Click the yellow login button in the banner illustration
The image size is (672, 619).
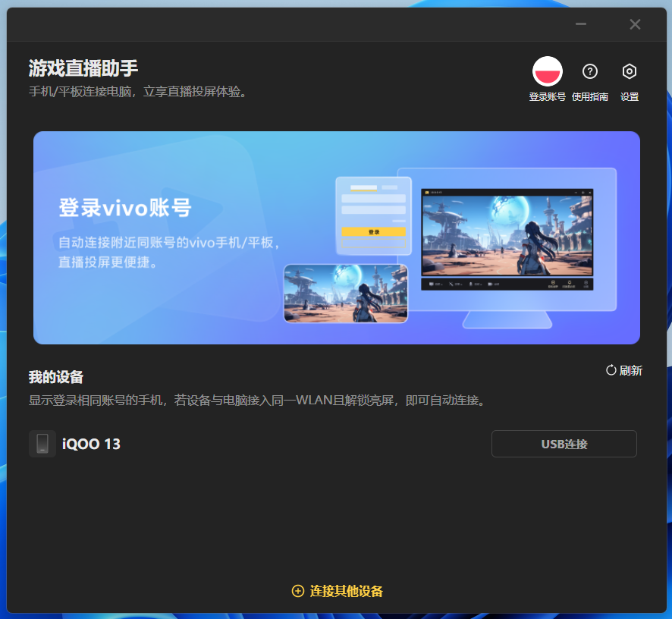pyautogui.click(x=373, y=232)
